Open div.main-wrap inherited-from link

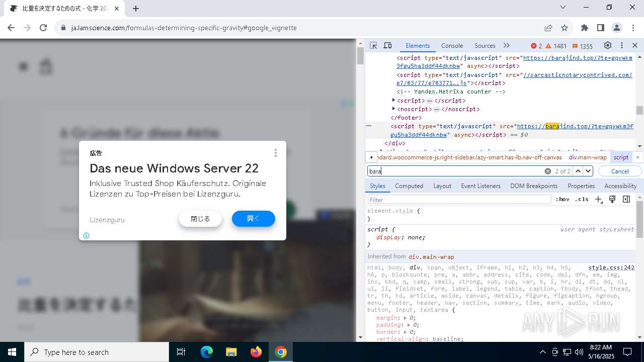click(x=431, y=257)
